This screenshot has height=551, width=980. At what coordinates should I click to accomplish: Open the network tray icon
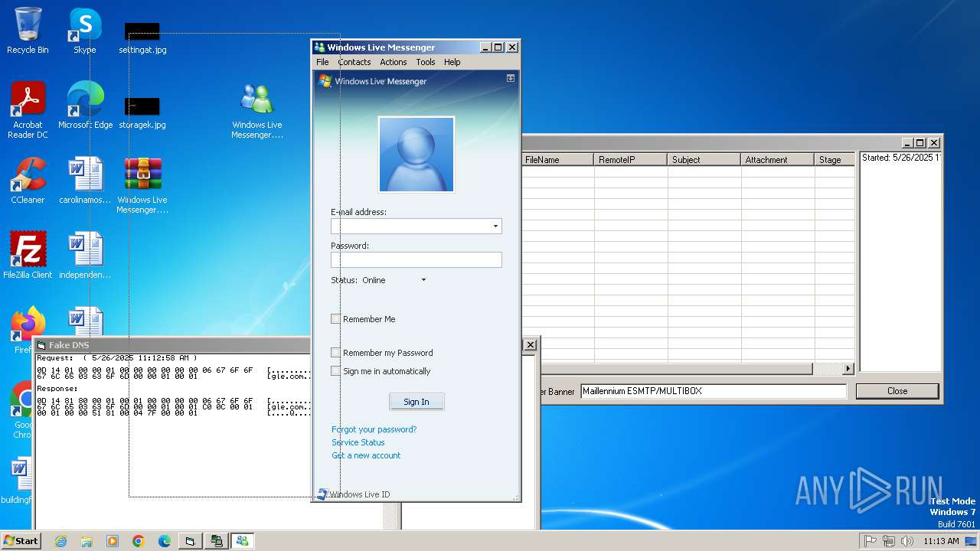pos(889,541)
